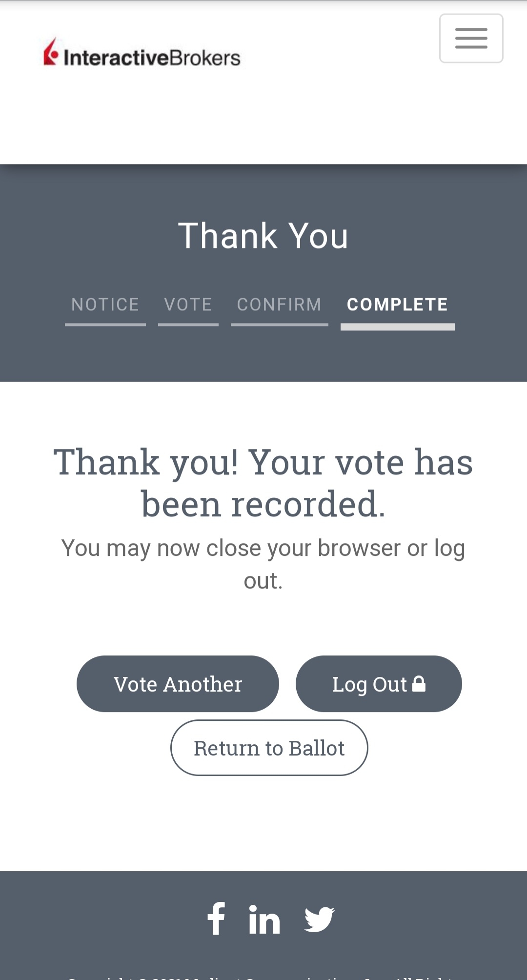Select the COMPLETE step tab
Image resolution: width=527 pixels, height=980 pixels.
click(x=397, y=305)
